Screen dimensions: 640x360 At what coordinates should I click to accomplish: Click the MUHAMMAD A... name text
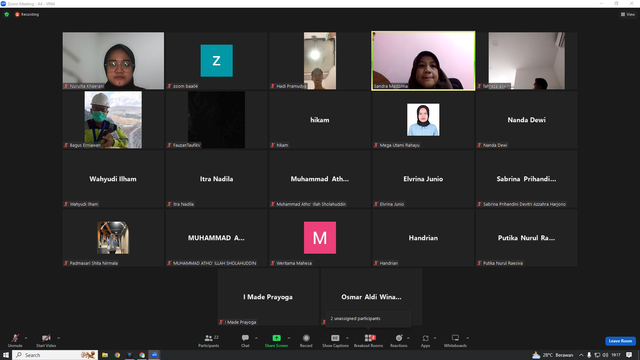click(x=216, y=238)
